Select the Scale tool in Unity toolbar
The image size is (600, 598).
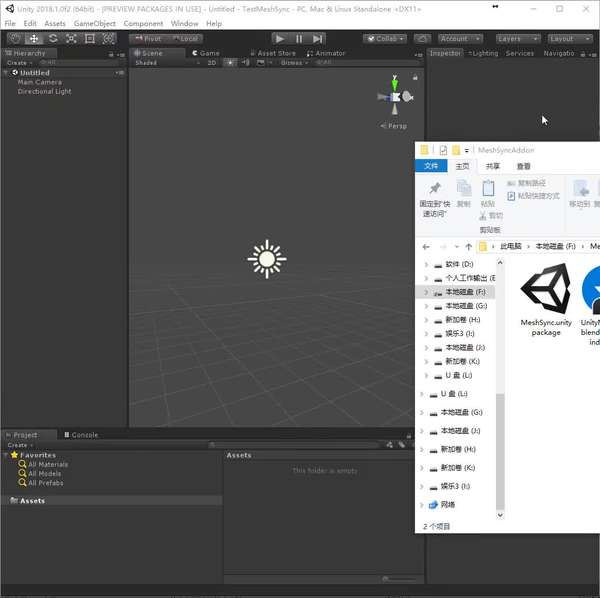click(x=71, y=39)
